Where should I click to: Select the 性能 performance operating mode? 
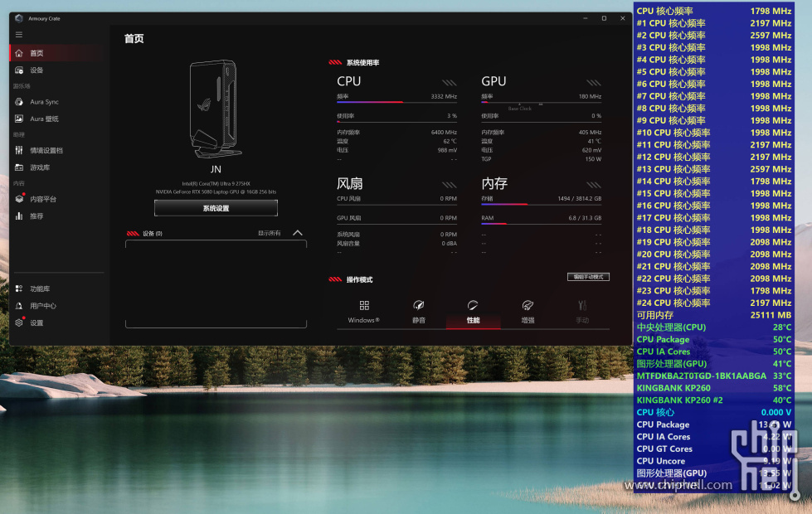pyautogui.click(x=473, y=312)
